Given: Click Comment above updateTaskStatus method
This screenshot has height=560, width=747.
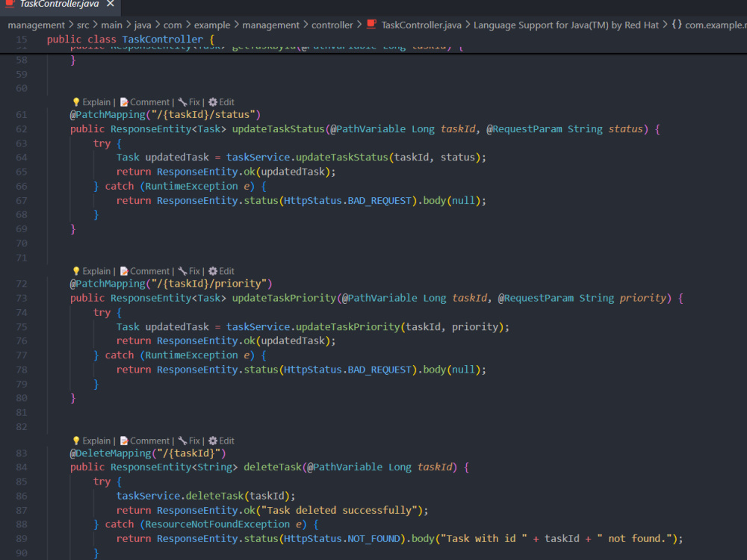Looking at the screenshot, I should pos(149,102).
